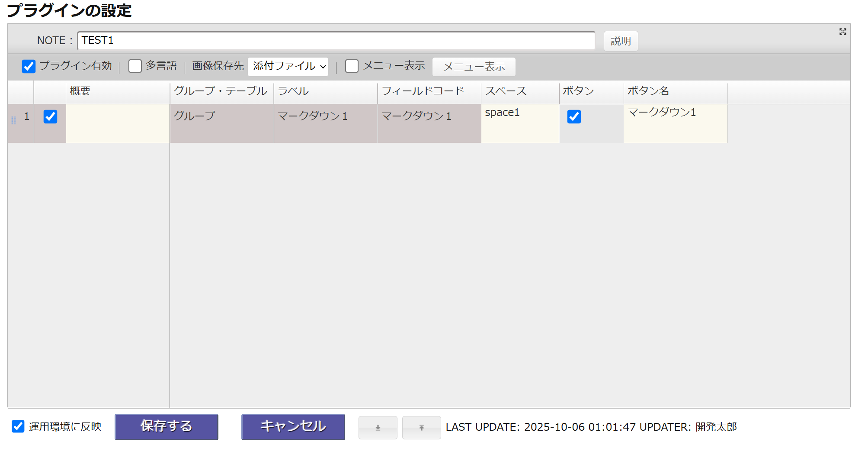Viewport: 868px width, 458px height.
Task: Check the メニュー表示 checkbox
Action: pyautogui.click(x=352, y=66)
